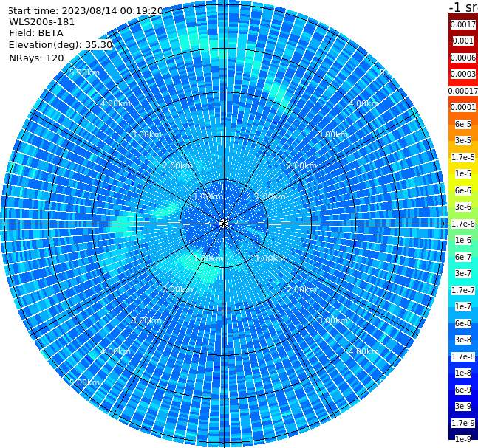Select the 3e-5 colorbar value

(x=463, y=140)
